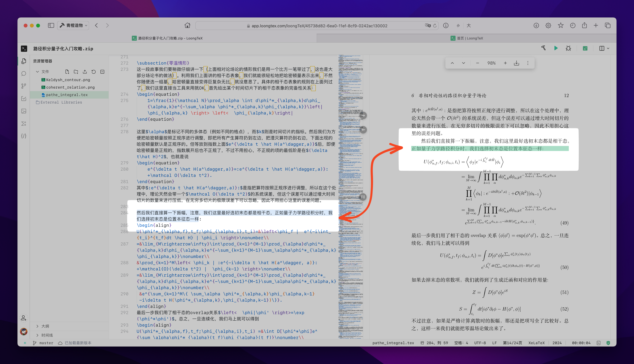Collapse all folders in explorer
634x364 pixels.
102,72
